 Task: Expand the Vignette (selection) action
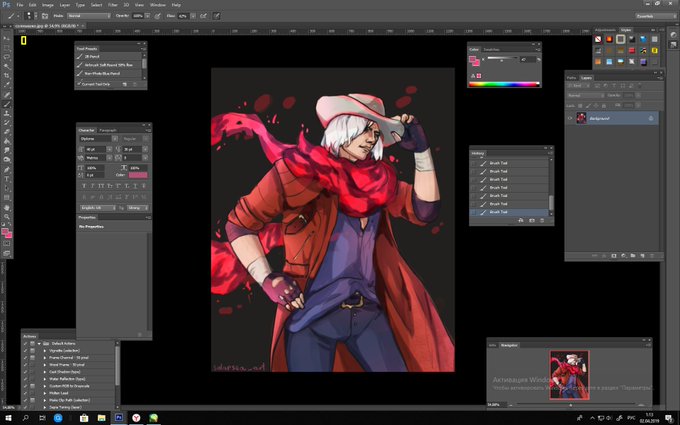point(45,350)
